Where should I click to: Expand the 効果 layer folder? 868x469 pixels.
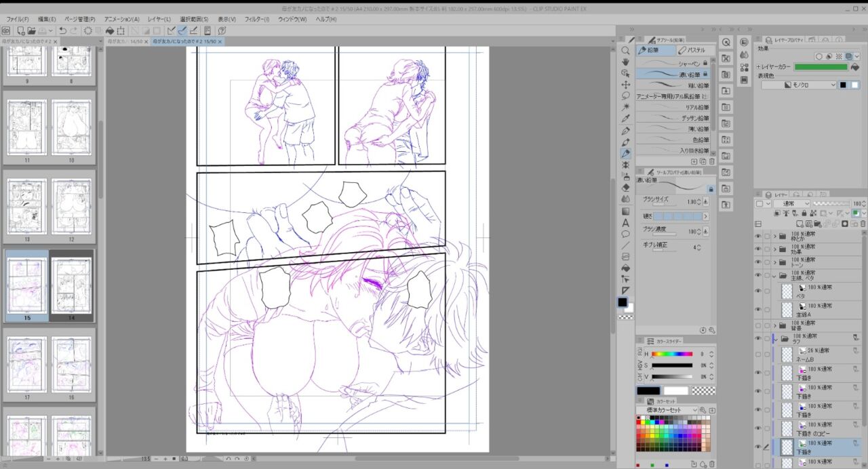pos(774,249)
